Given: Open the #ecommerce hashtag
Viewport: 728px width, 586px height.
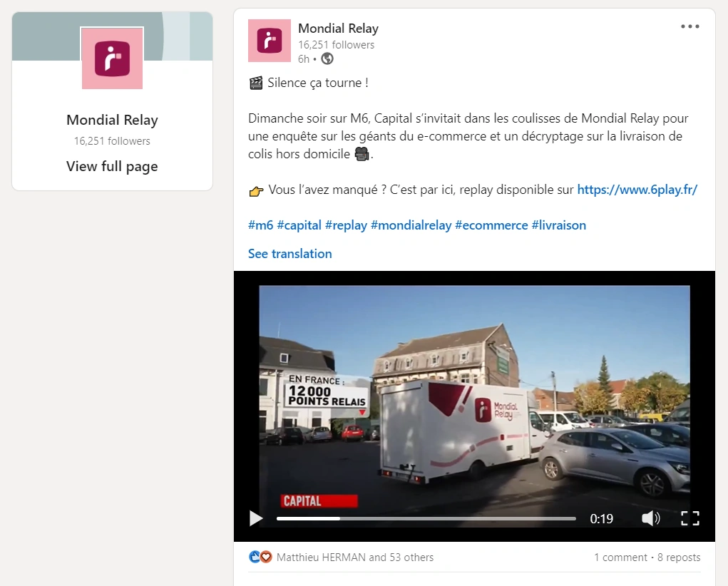Looking at the screenshot, I should pyautogui.click(x=491, y=225).
